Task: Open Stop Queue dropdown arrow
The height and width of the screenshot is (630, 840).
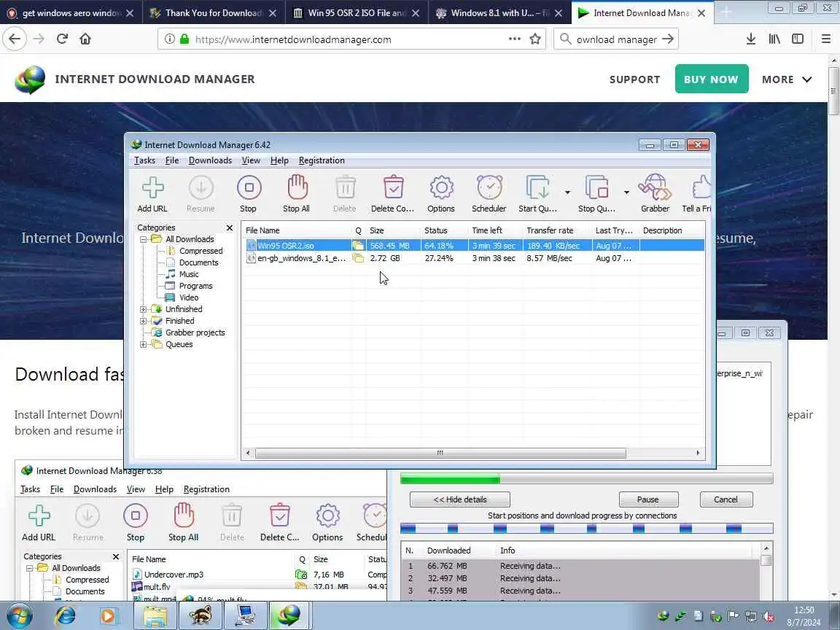Action: tap(626, 192)
